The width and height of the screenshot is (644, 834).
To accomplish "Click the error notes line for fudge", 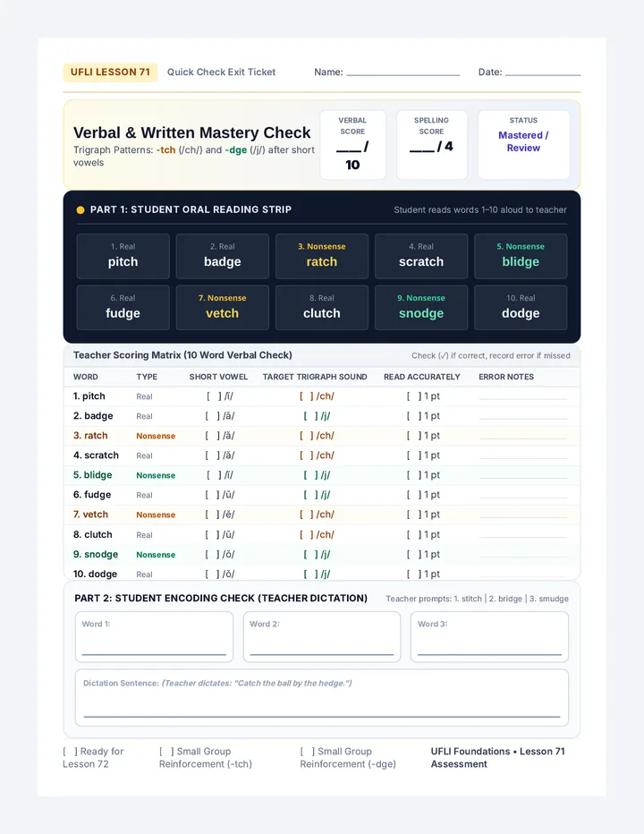I will (x=523, y=497).
